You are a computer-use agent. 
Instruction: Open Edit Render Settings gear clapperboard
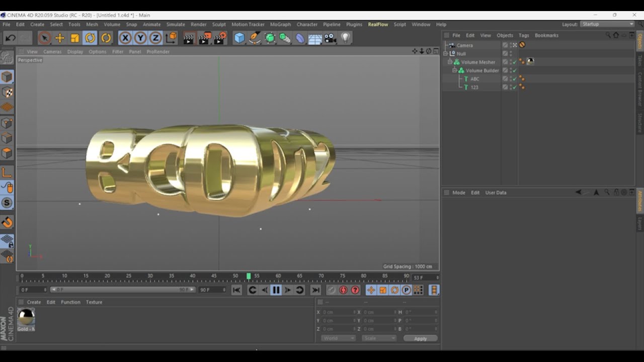(x=220, y=38)
